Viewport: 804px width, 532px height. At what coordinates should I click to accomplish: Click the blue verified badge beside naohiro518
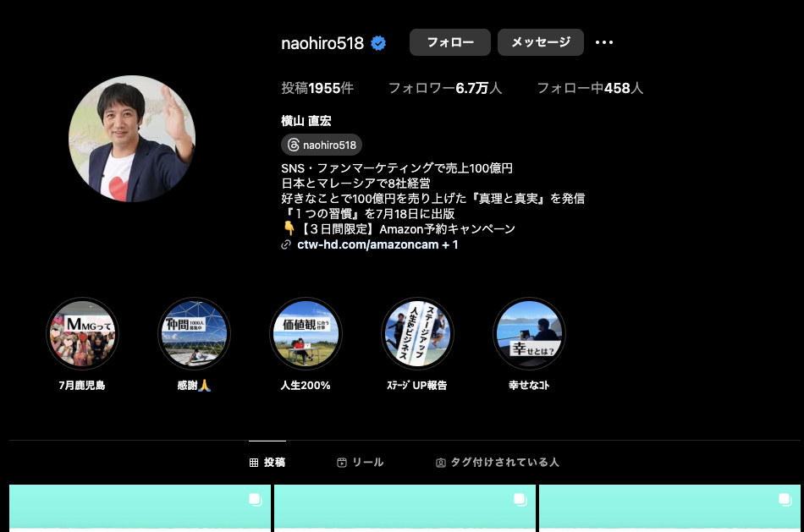(378, 43)
